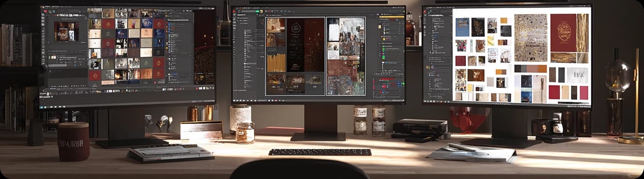The image size is (644, 179).
Task: Click the orange circular icon in right monitor's side panel
Action: (x=428, y=67)
